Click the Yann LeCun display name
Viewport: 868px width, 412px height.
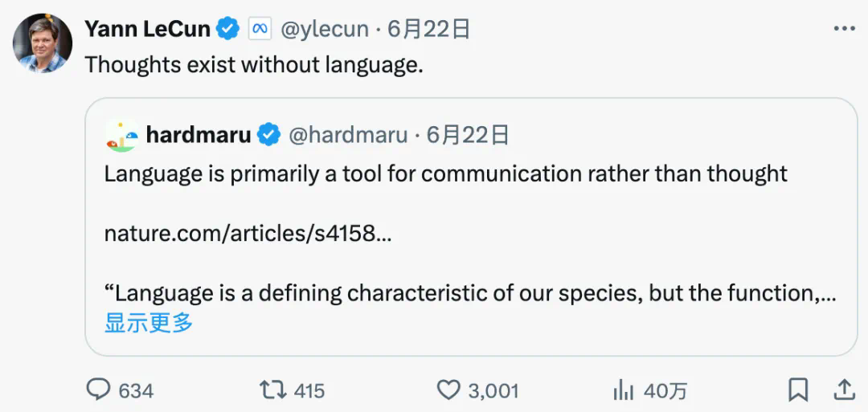(x=147, y=30)
